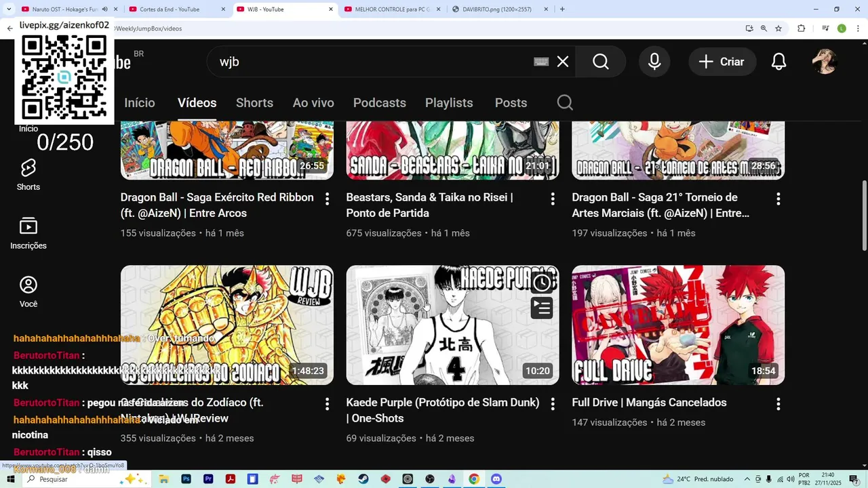Open options menu for Full Drive video

[x=778, y=404]
